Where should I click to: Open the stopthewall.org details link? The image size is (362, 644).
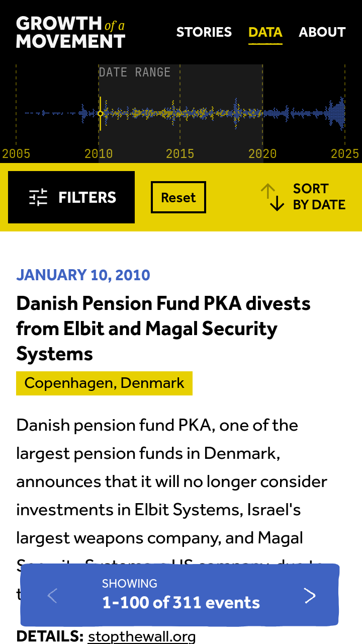[142, 636]
